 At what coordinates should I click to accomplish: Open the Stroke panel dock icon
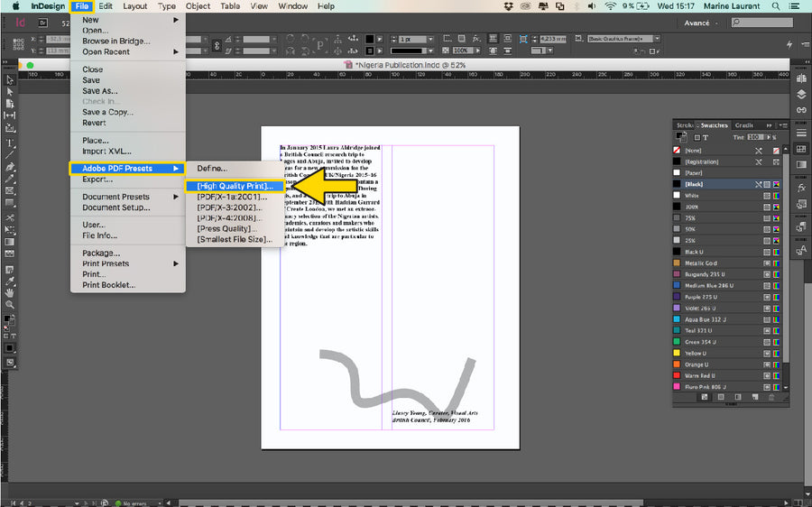pos(801,134)
